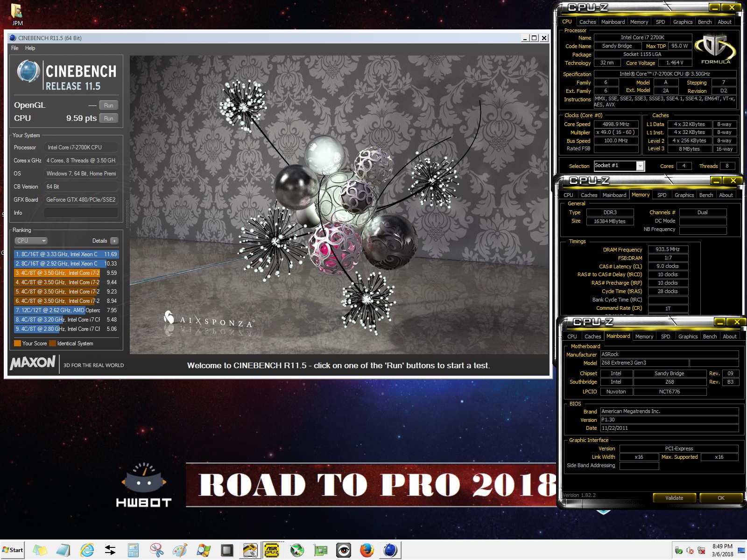
Task: Open the Snipping Tool from taskbar
Action: pyautogui.click(x=157, y=550)
